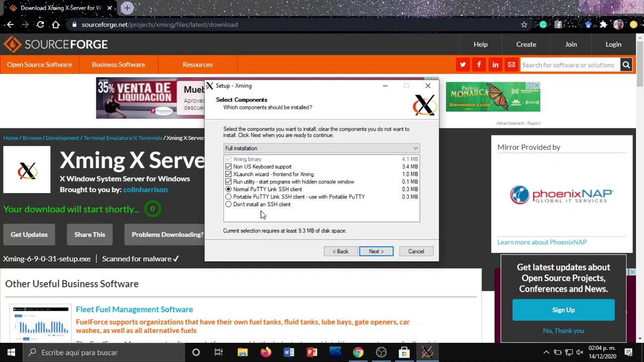Reload the SourceForge page

(x=40, y=24)
